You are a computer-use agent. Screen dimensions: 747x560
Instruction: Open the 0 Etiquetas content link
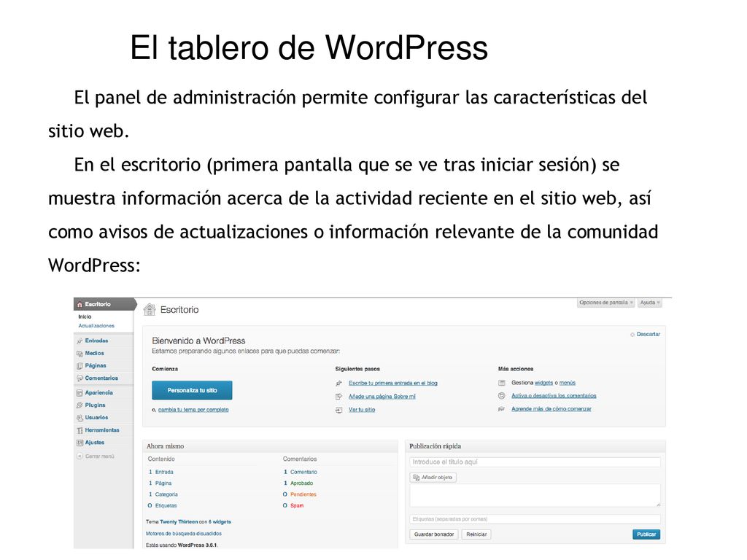[x=163, y=506]
